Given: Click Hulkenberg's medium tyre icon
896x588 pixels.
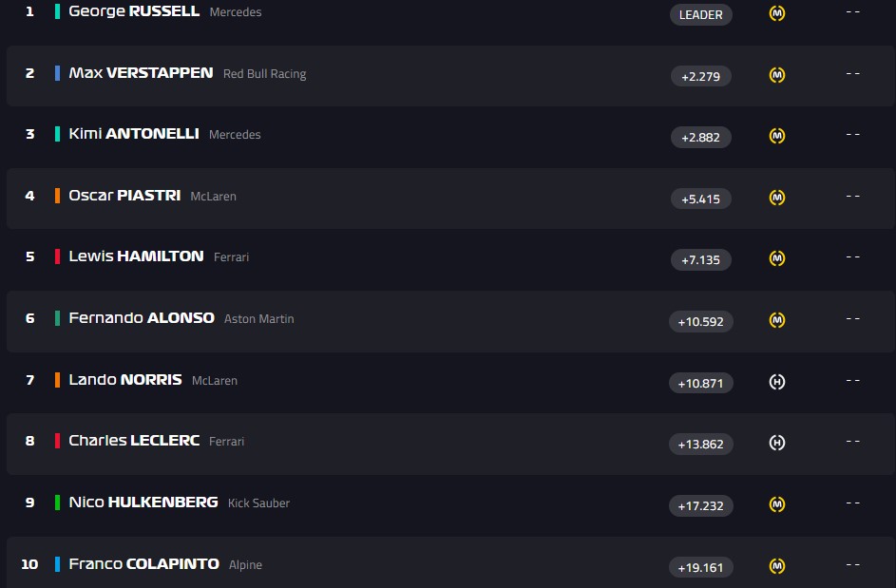Looking at the screenshot, I should click(777, 504).
